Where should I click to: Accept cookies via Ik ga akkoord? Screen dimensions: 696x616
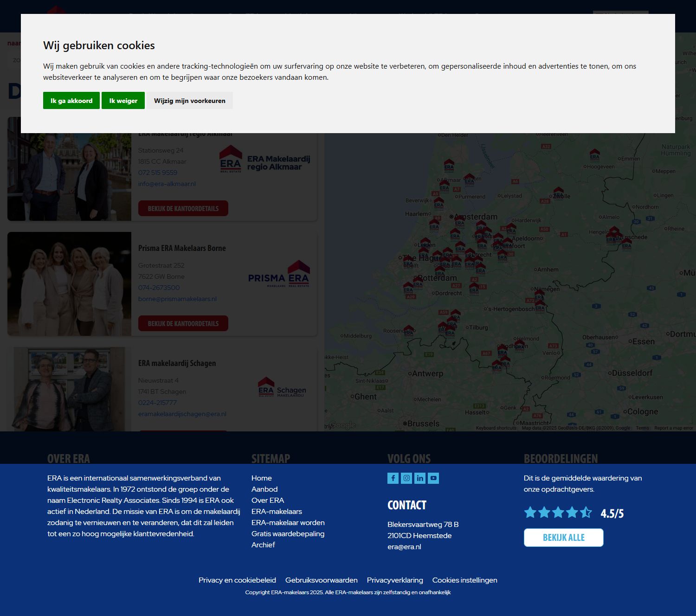click(x=71, y=100)
